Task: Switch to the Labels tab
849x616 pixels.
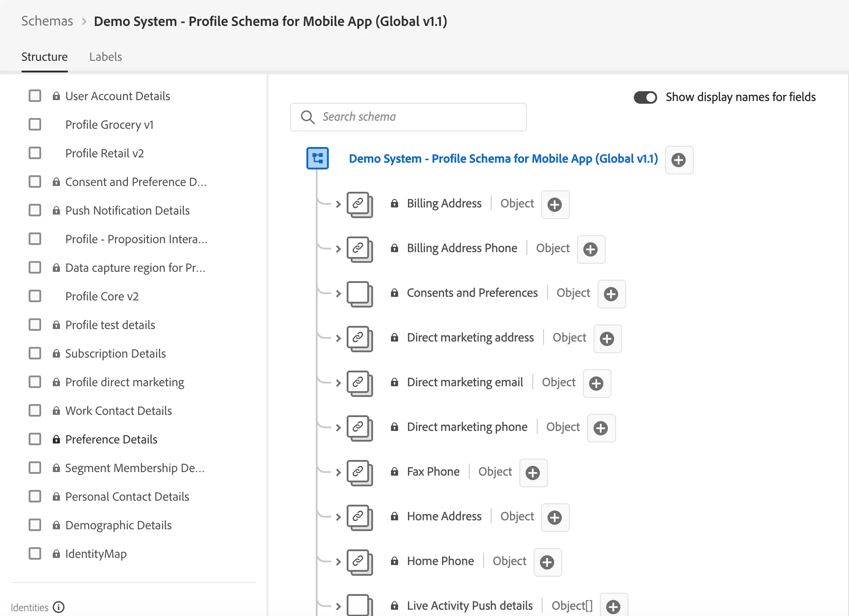Action: pyautogui.click(x=106, y=57)
